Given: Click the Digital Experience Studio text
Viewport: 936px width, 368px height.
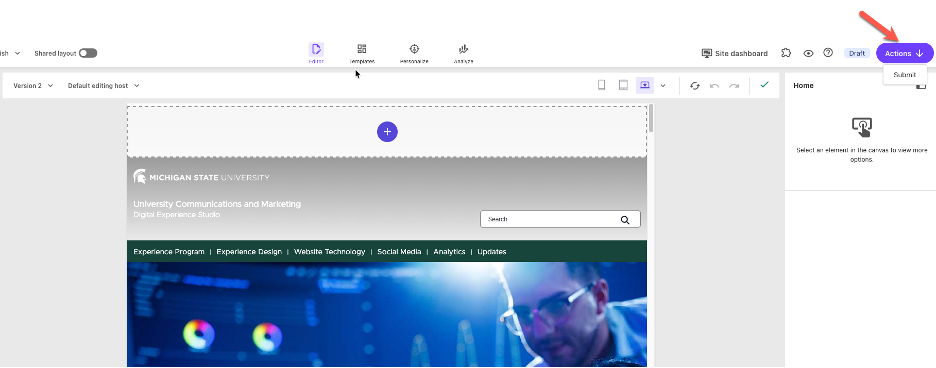Looking at the screenshot, I should [177, 214].
